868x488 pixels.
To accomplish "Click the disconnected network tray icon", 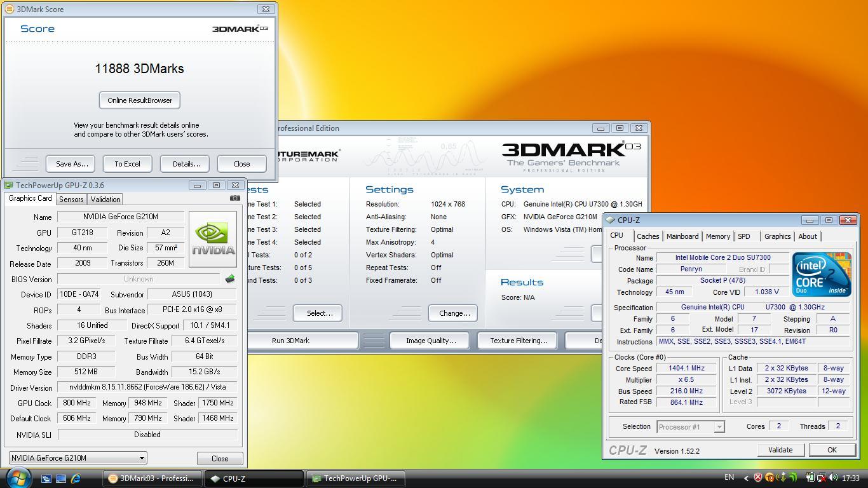I will 822,477.
